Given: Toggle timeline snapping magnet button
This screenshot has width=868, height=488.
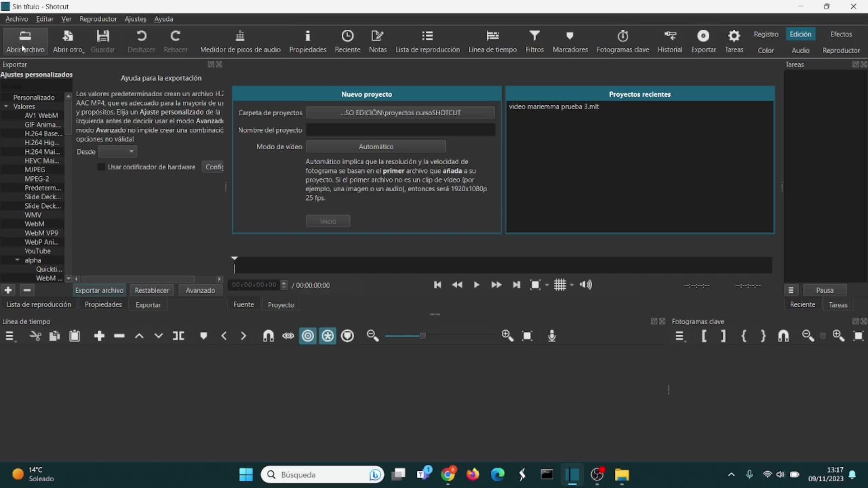Looking at the screenshot, I should coord(269,336).
